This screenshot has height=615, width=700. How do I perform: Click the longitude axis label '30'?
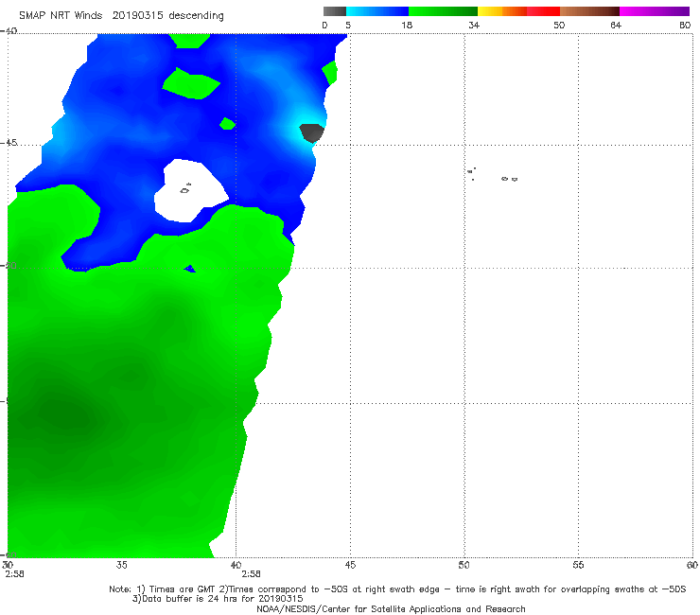click(x=8, y=566)
